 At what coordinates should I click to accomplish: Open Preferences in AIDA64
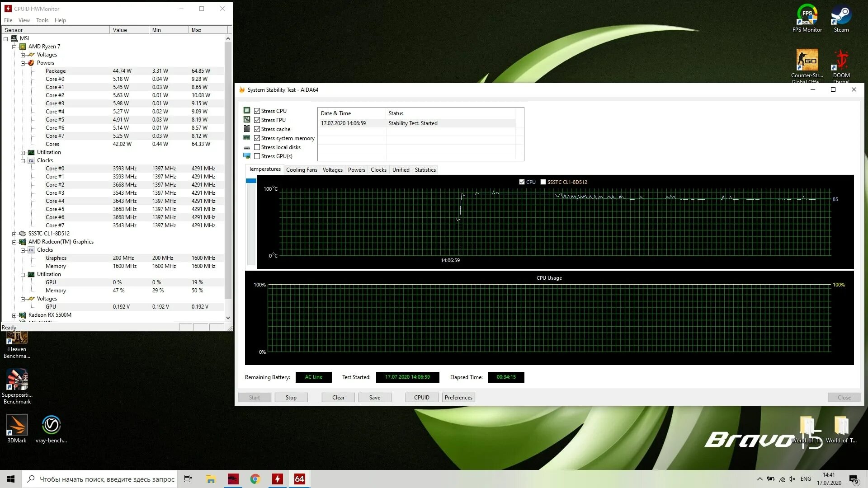[x=458, y=398]
